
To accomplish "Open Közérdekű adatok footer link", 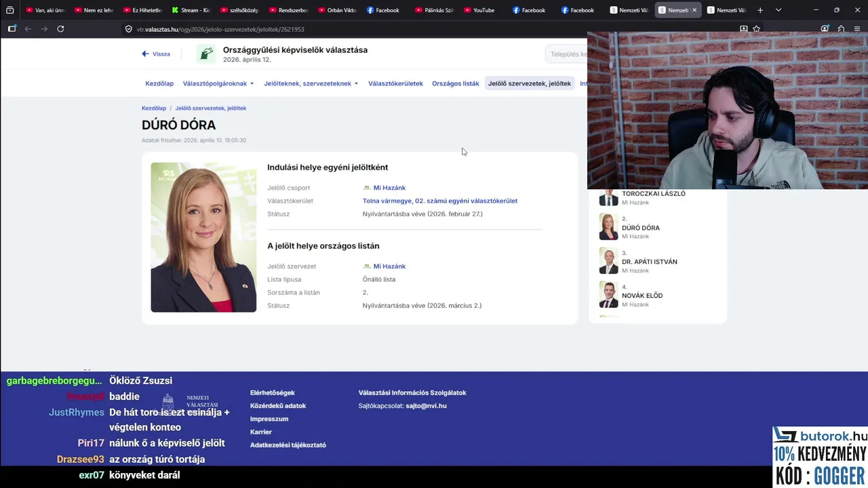I will click(x=278, y=405).
